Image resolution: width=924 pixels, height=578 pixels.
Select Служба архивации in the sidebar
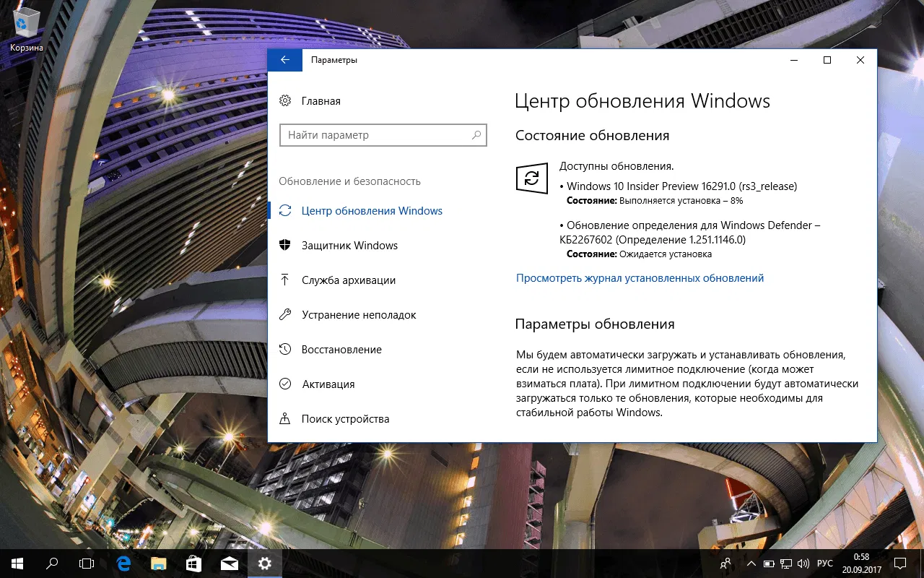[348, 280]
